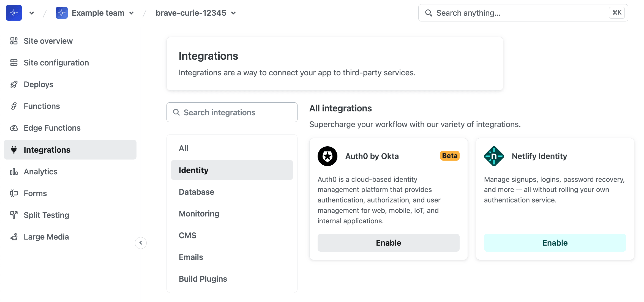The width and height of the screenshot is (644, 302).
Task: Click the Search integrations input field
Action: [x=233, y=112]
